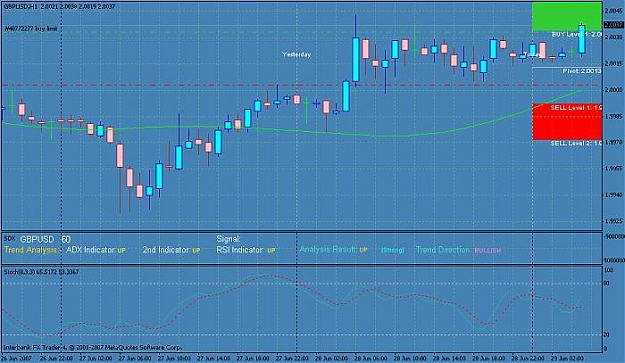Click the 'RSI Indicator' text
The width and height of the screenshot is (625, 363).
[240, 250]
